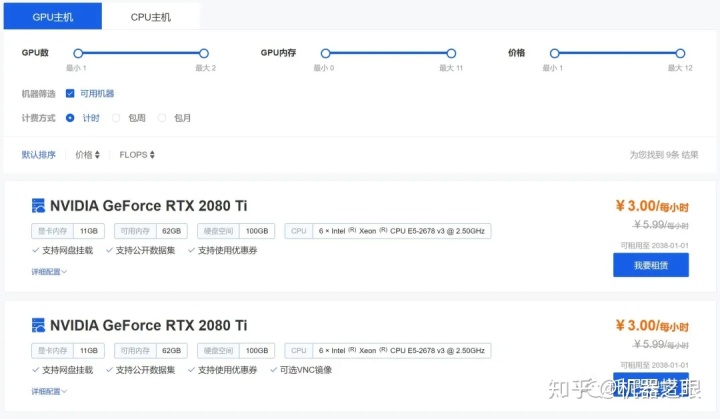This screenshot has height=419, width=720.
Task: Click GPU数 slider minimum handle
Action: pyautogui.click(x=78, y=53)
